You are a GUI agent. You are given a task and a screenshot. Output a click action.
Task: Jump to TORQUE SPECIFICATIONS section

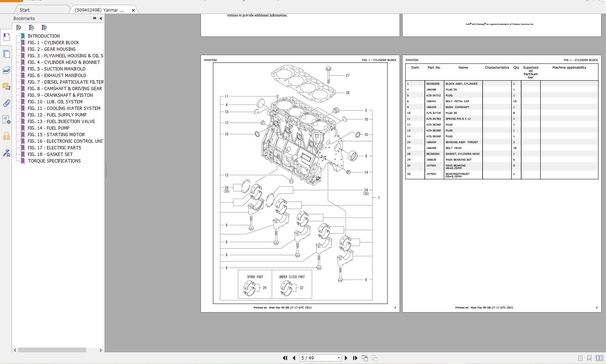(54, 161)
